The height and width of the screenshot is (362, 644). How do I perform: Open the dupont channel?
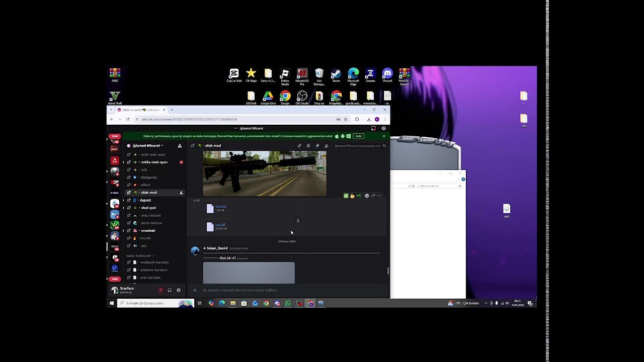point(153,200)
